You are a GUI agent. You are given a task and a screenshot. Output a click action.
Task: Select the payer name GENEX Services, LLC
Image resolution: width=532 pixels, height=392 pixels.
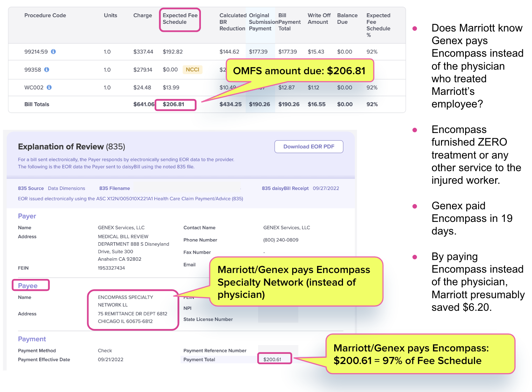(x=121, y=227)
